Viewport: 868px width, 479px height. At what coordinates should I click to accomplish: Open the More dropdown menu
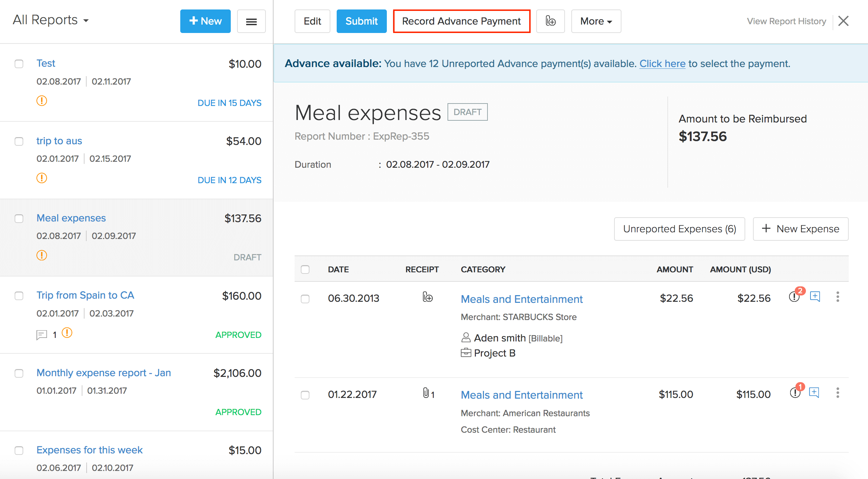pos(596,21)
